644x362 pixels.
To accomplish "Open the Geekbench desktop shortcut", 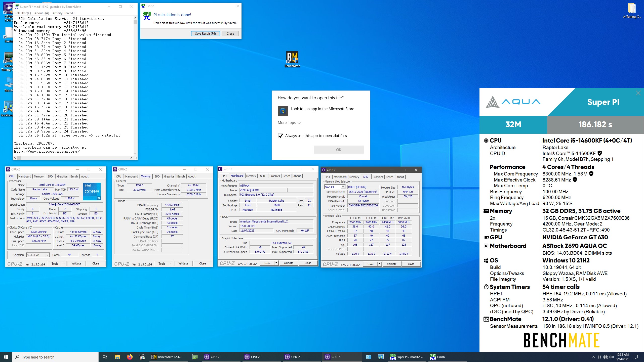I will click(7, 109).
